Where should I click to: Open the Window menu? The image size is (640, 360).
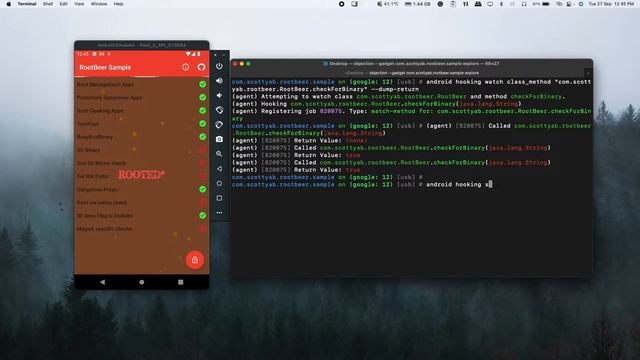pyautogui.click(x=99, y=4)
